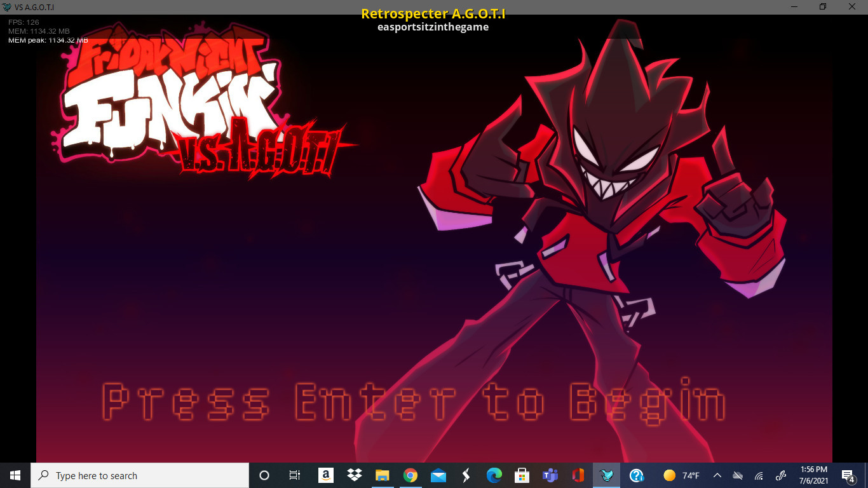Minimize the VS A.G.O.T.I window
This screenshot has height=488, width=868.
point(794,6)
